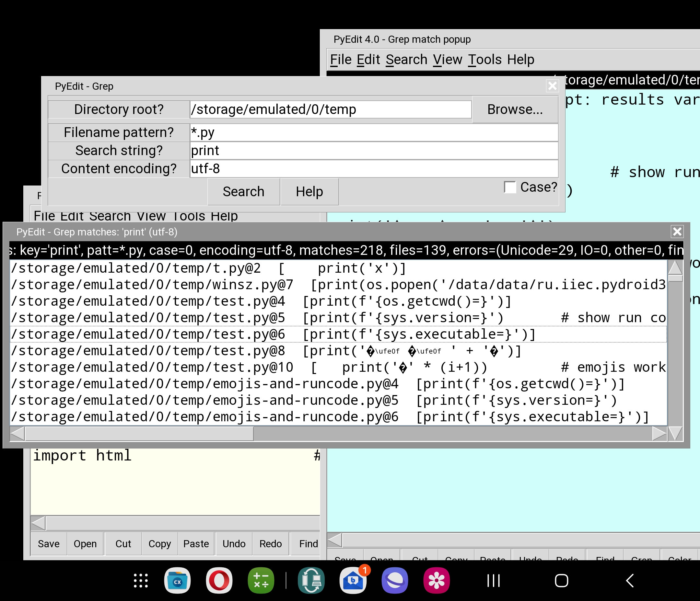Click Save in left PyEdit toolbar

click(49, 544)
